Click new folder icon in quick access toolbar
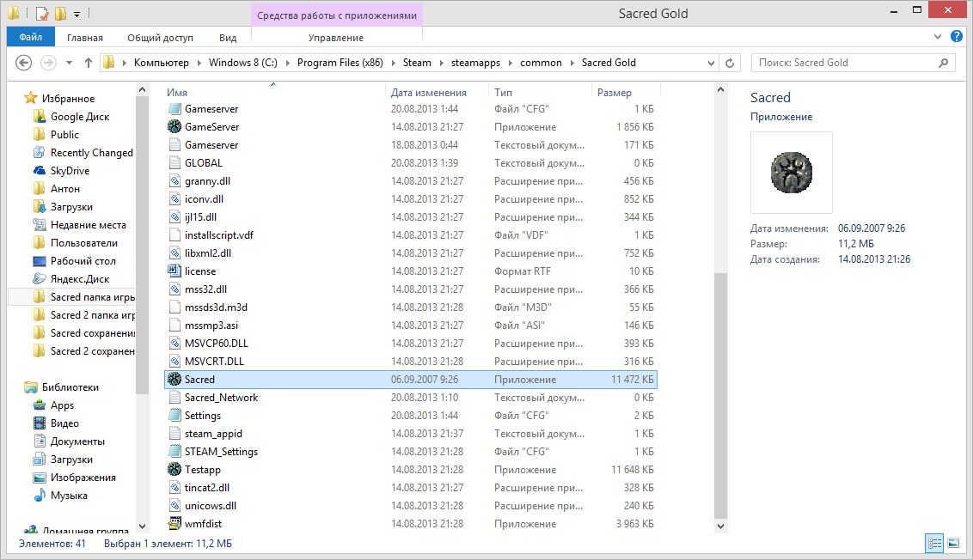973x560 pixels. pyautogui.click(x=60, y=13)
